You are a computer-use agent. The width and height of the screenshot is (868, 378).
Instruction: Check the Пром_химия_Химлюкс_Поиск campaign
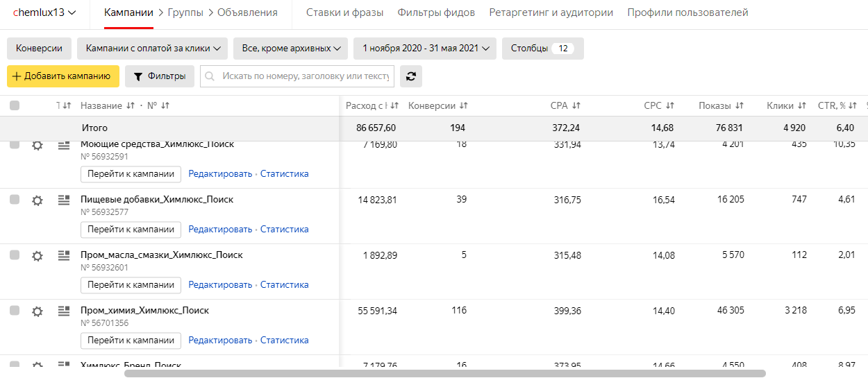[x=15, y=310]
